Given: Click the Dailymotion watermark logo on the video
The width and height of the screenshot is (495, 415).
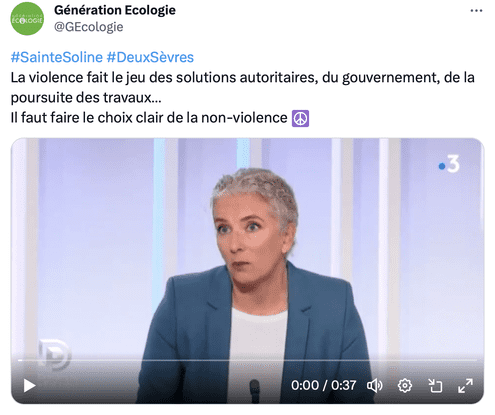Looking at the screenshot, I should point(54,355).
